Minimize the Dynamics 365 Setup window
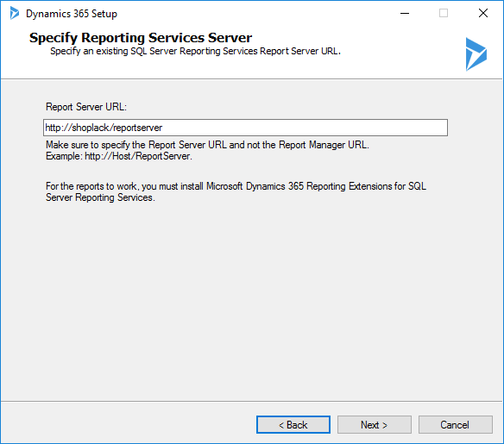 coord(405,13)
